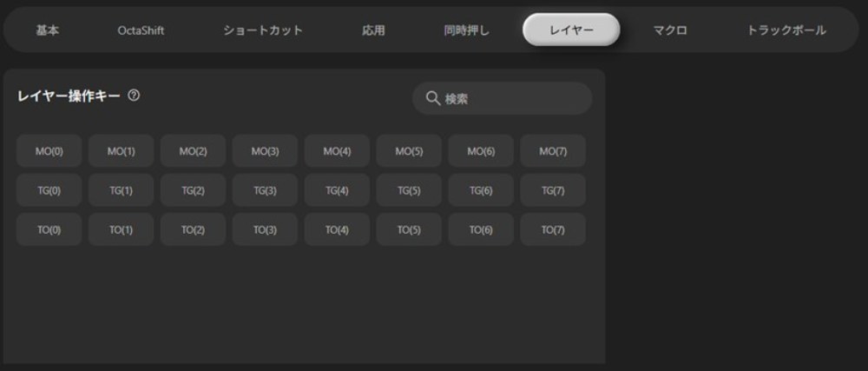
Task: Select the TG(0) toggle key
Action: (49, 190)
